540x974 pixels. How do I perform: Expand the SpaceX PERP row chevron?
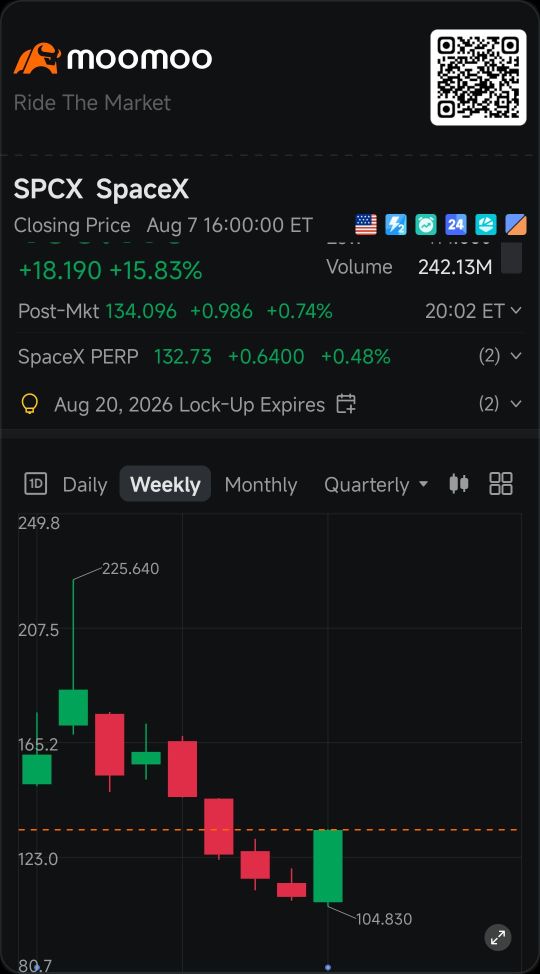pyautogui.click(x=516, y=356)
